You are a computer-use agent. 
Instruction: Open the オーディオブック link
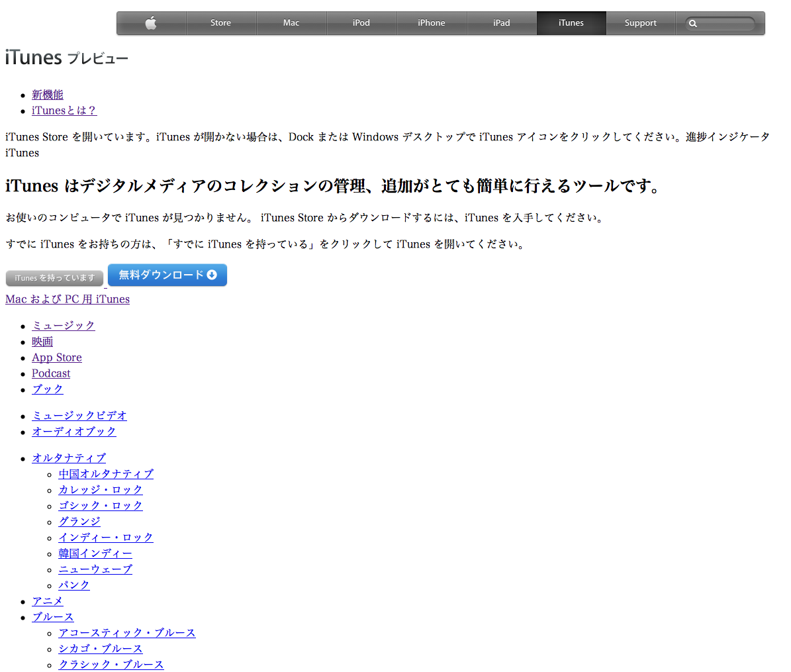tap(74, 432)
